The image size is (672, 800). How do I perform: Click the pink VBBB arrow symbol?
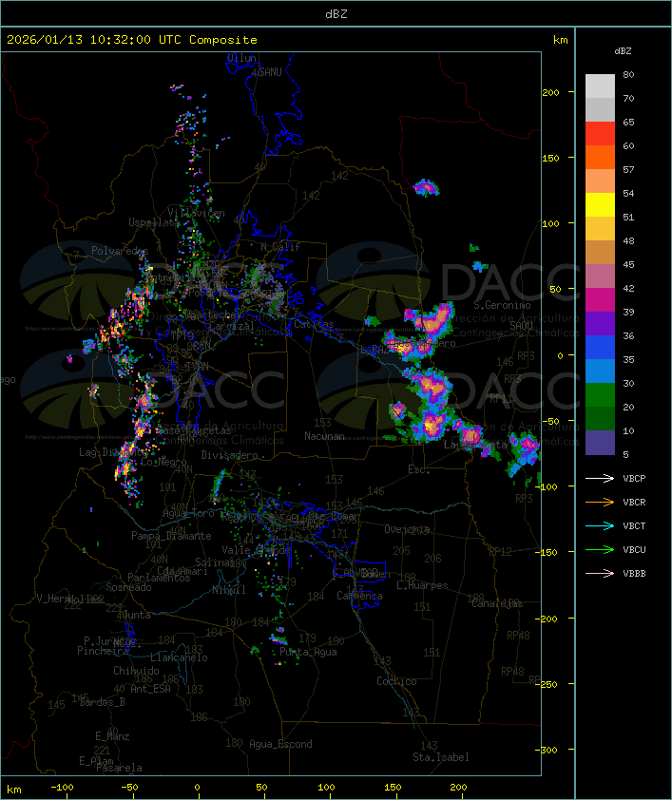(600, 573)
